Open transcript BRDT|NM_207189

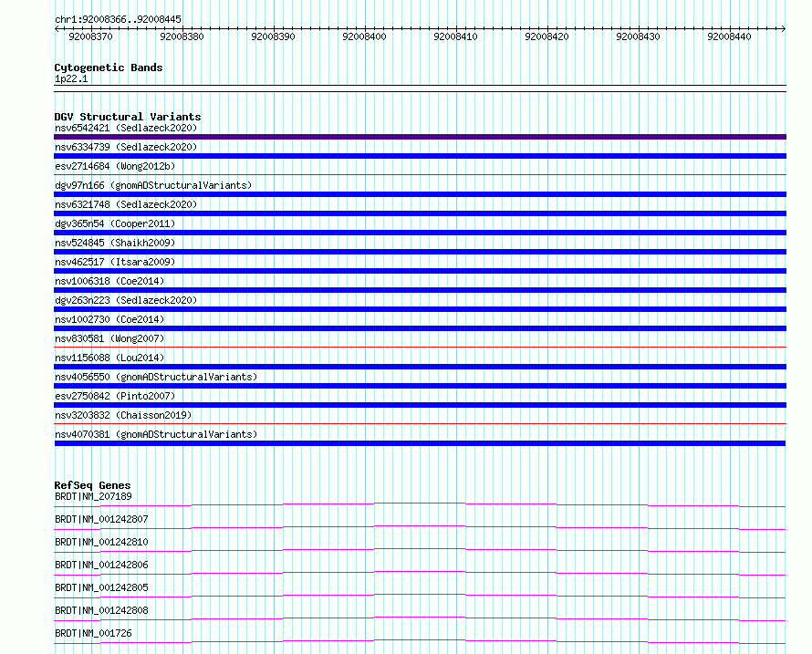(93, 496)
